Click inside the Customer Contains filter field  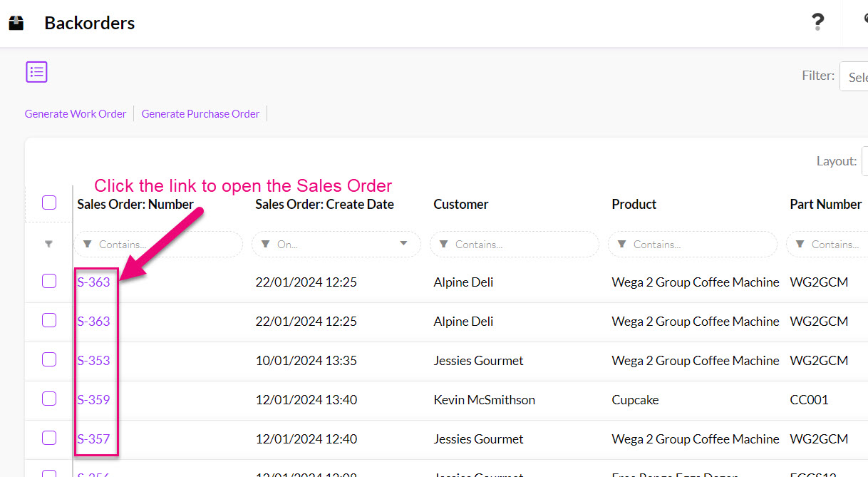[x=513, y=244]
